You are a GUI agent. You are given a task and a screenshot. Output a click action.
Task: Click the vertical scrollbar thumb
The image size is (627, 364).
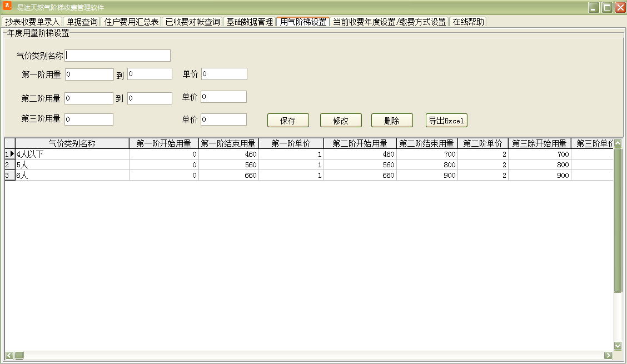tap(618, 220)
